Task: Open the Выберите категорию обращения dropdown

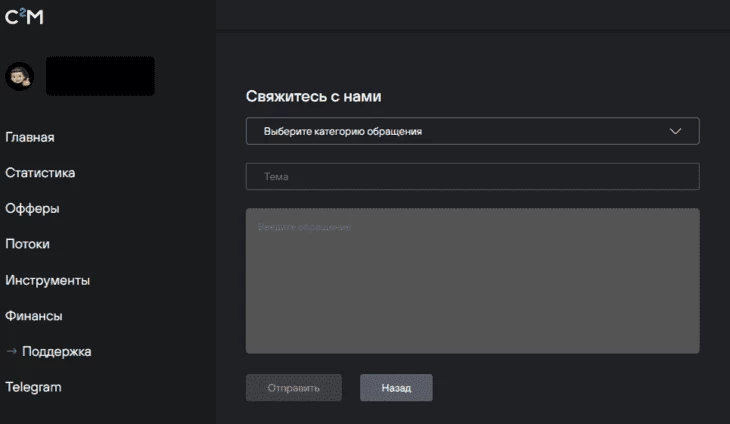Action: pos(473,131)
